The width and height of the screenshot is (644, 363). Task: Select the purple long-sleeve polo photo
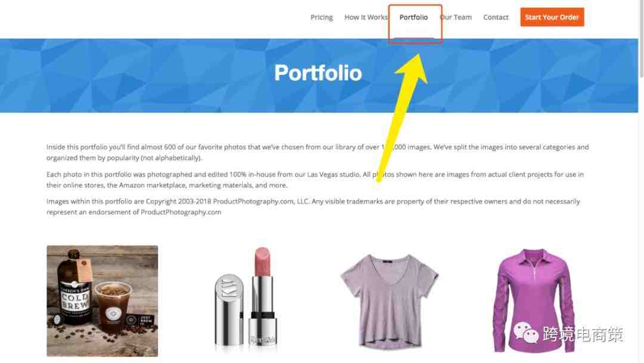pos(534,301)
